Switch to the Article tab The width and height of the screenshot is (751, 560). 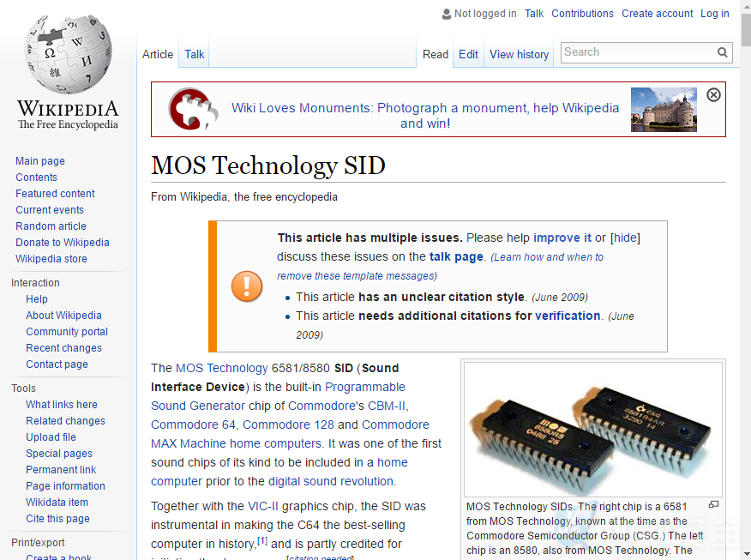click(x=158, y=55)
